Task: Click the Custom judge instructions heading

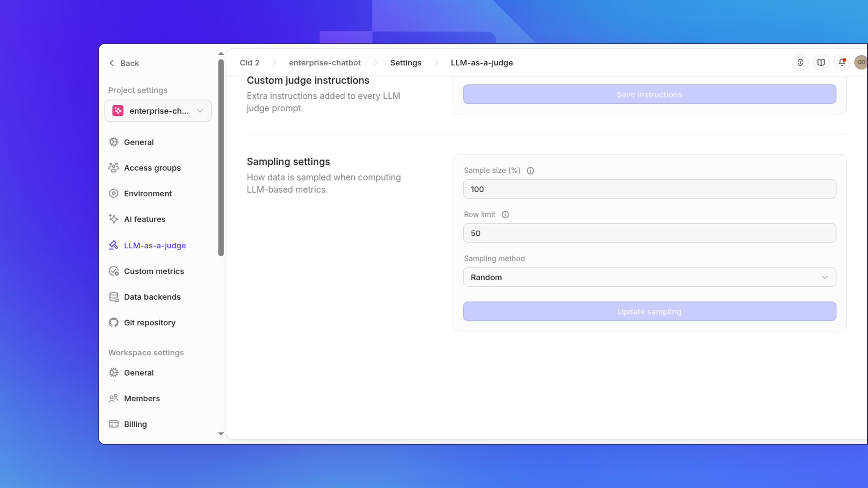Action: [x=308, y=80]
